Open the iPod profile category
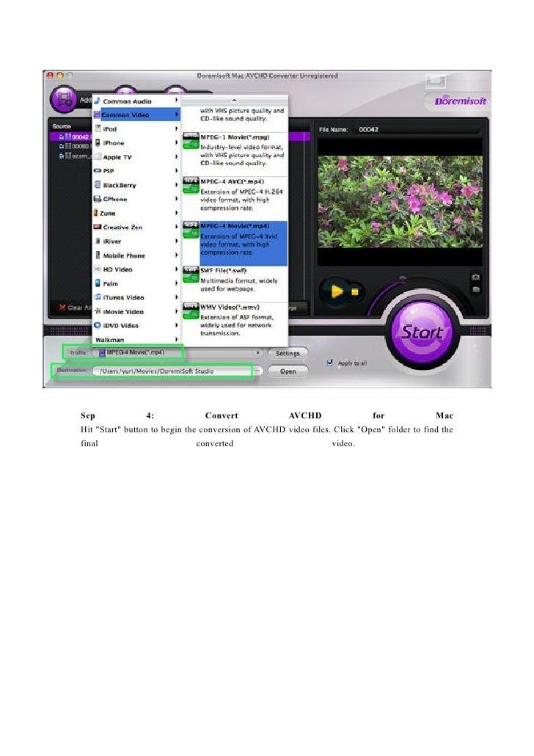The width and height of the screenshot is (534, 756). (136, 128)
